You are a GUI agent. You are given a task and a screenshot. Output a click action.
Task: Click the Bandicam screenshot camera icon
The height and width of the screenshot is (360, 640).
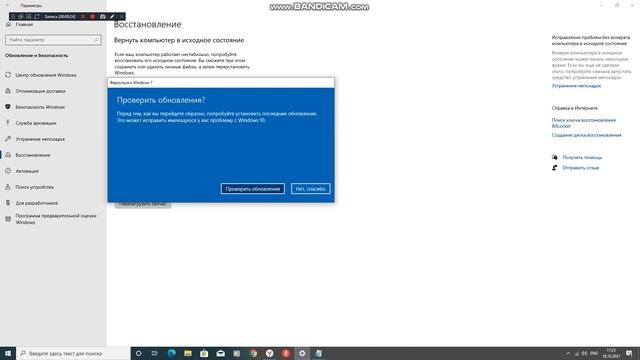(102, 17)
